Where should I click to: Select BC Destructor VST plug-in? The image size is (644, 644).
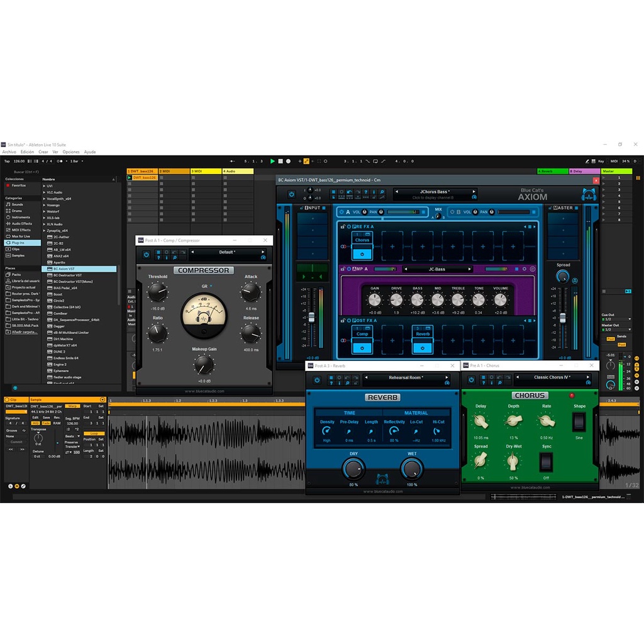click(67, 275)
